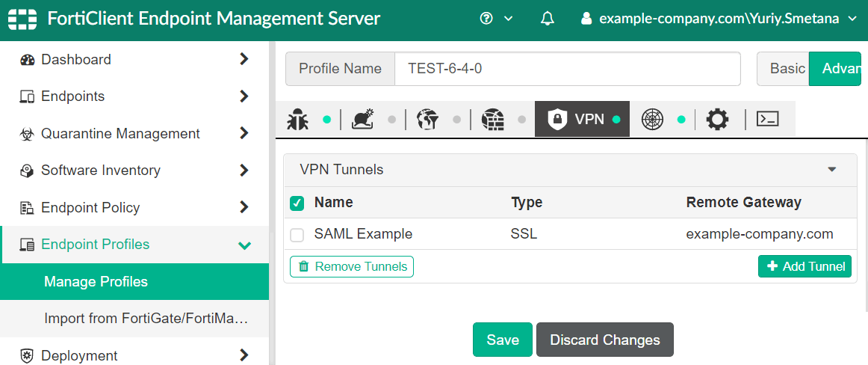868x365 pixels.
Task: Open the Sandbox bomb icon tab
Action: pos(363,120)
